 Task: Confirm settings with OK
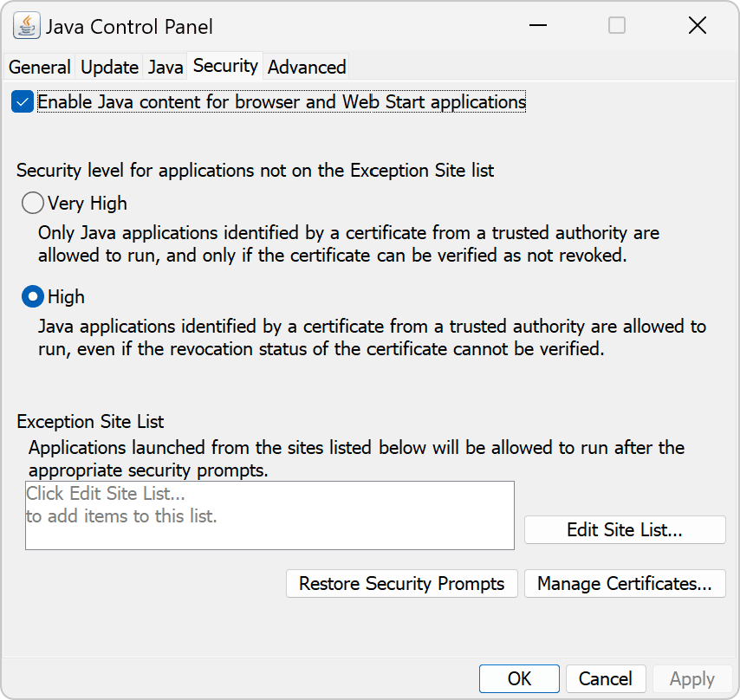(519, 678)
